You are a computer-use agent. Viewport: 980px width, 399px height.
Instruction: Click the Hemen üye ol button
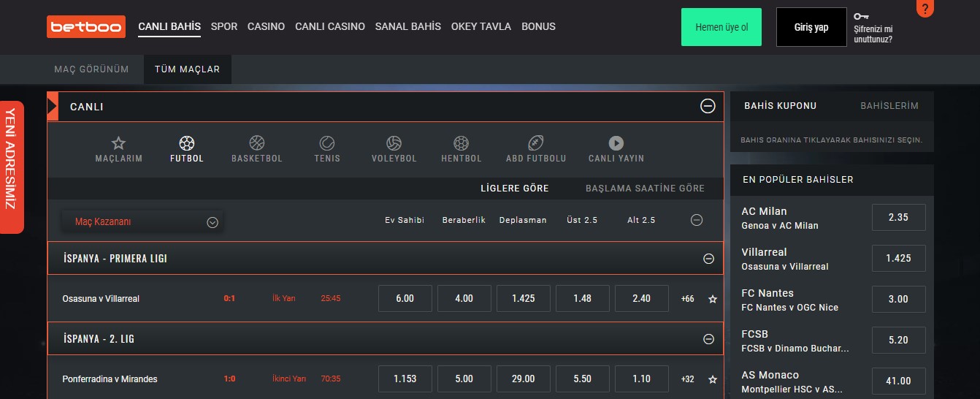click(721, 27)
